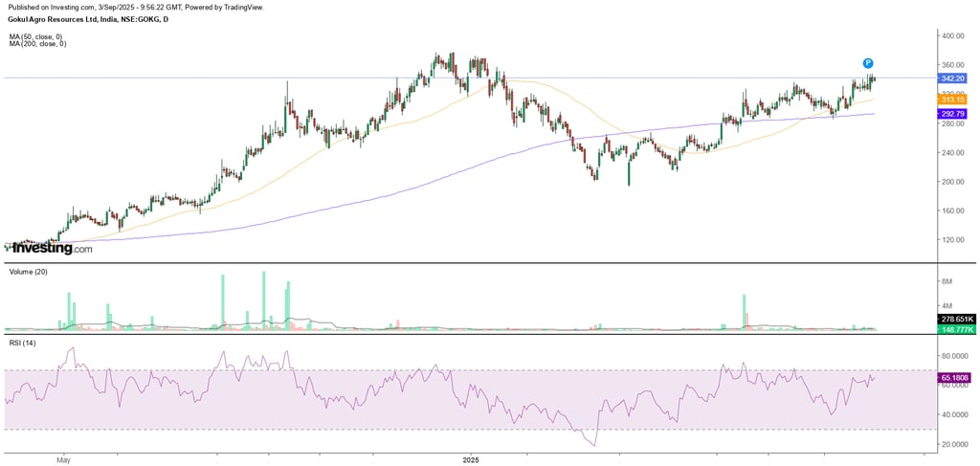Click the orange 313.15 MA value label
Image resolution: width=980 pixels, height=466 pixels.
[952, 100]
